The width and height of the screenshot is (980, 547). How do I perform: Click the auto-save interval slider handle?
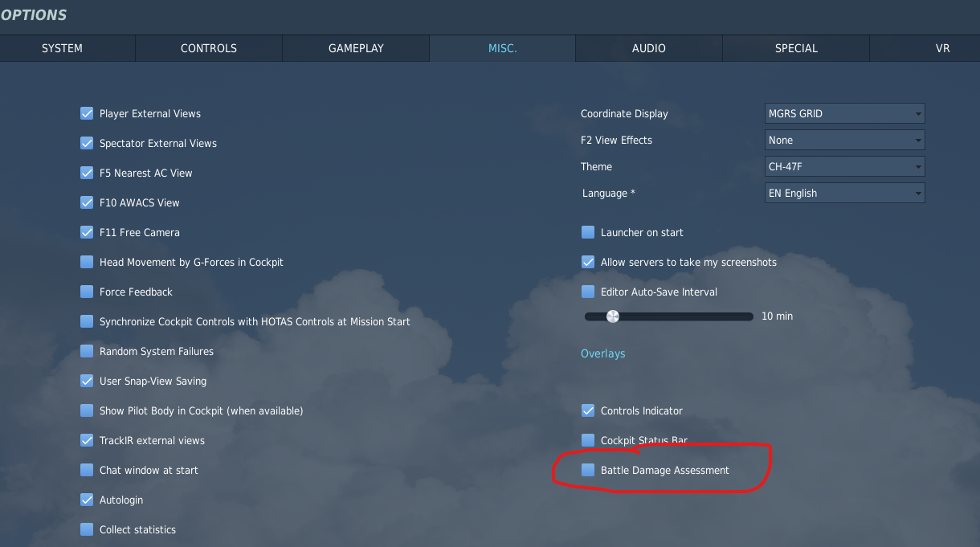[x=613, y=316]
